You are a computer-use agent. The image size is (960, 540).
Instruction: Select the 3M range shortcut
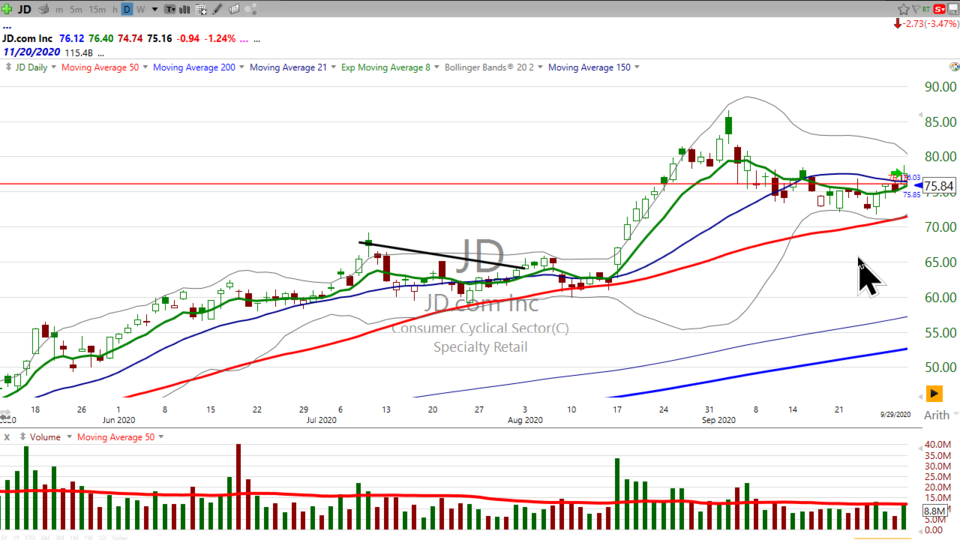pos(60,538)
